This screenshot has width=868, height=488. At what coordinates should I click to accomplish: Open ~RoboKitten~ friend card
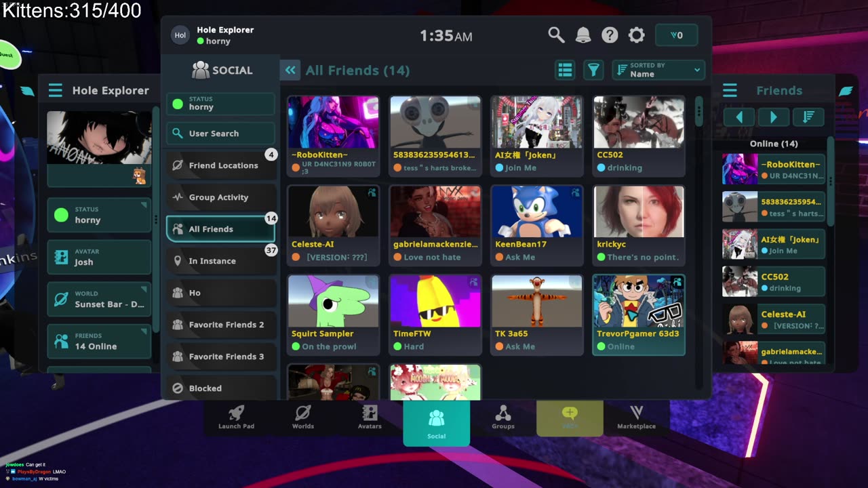tap(333, 136)
